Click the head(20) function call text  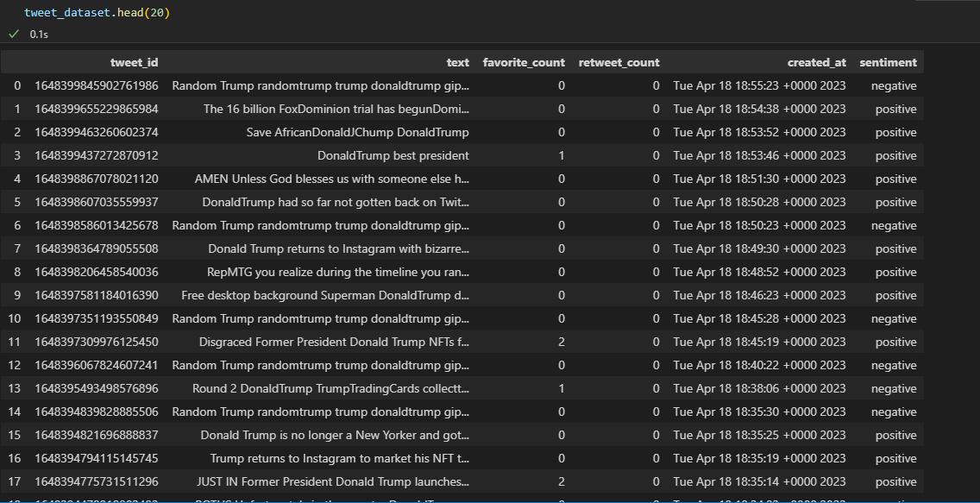pos(145,13)
